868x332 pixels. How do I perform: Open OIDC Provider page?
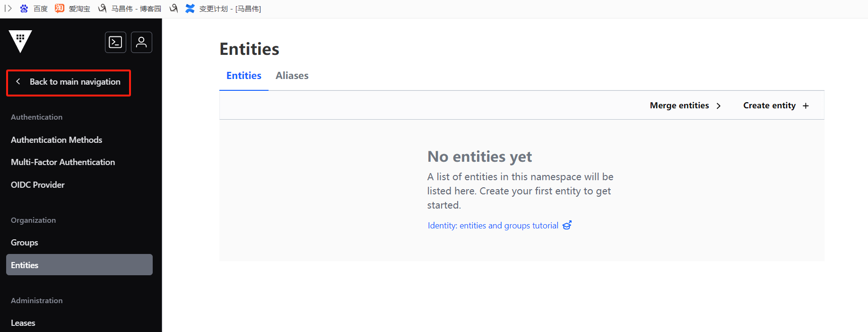click(x=38, y=185)
